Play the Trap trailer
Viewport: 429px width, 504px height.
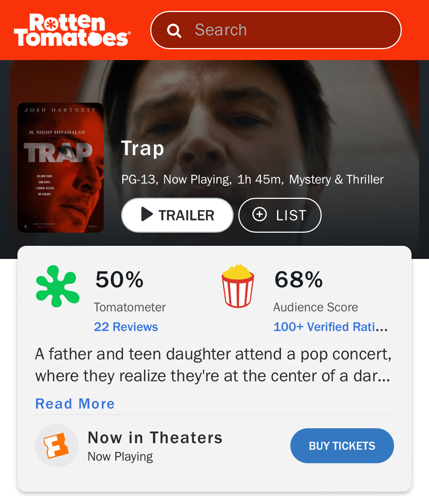coord(177,215)
